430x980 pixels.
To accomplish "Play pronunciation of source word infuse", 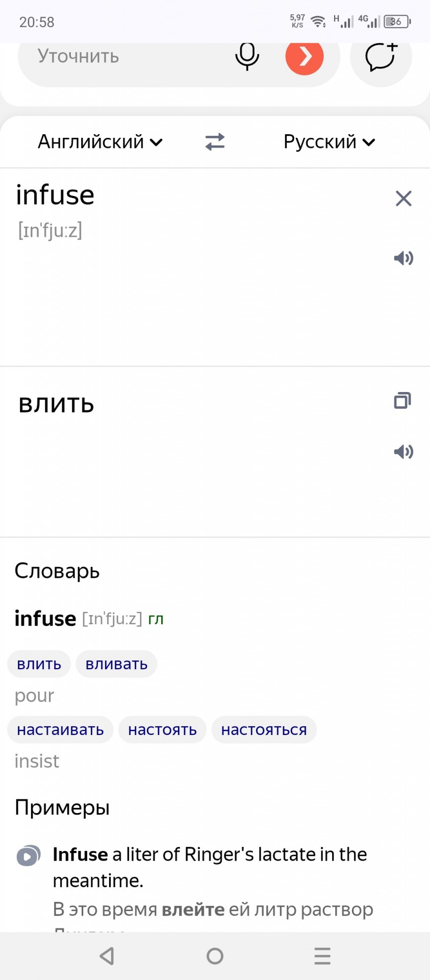I will (403, 258).
